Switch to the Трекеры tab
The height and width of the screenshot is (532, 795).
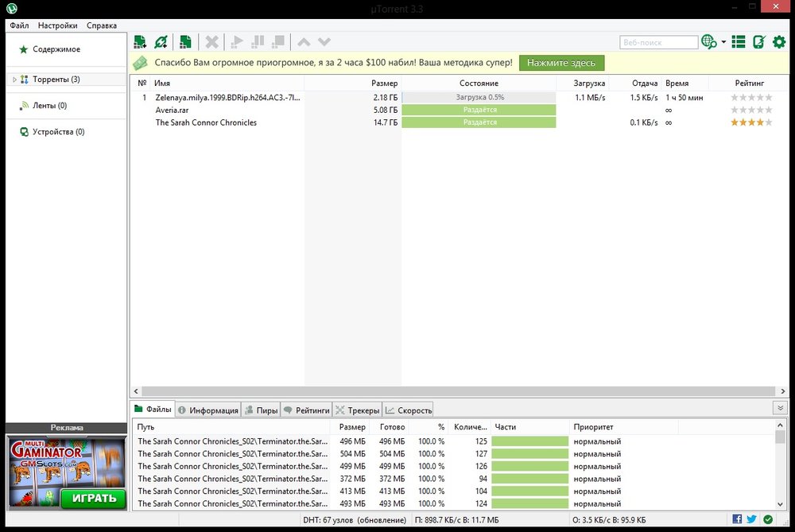coord(357,410)
